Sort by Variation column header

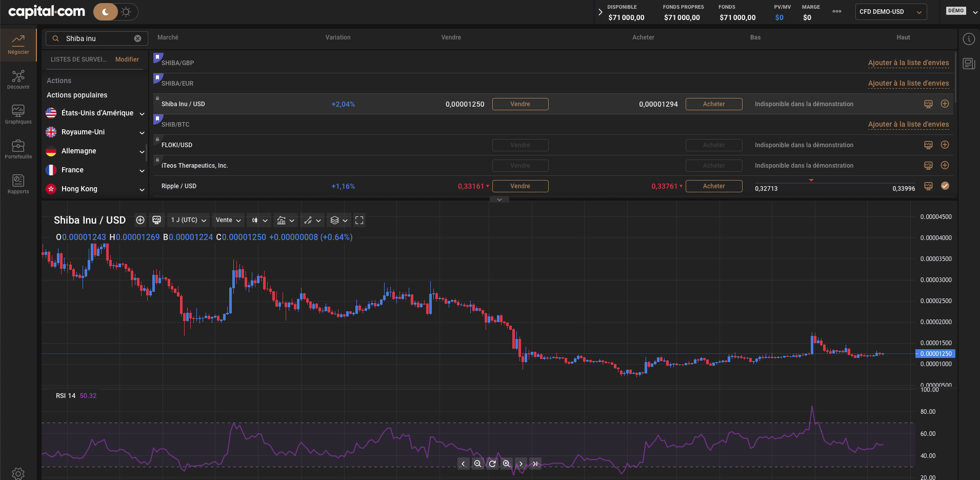[338, 37]
